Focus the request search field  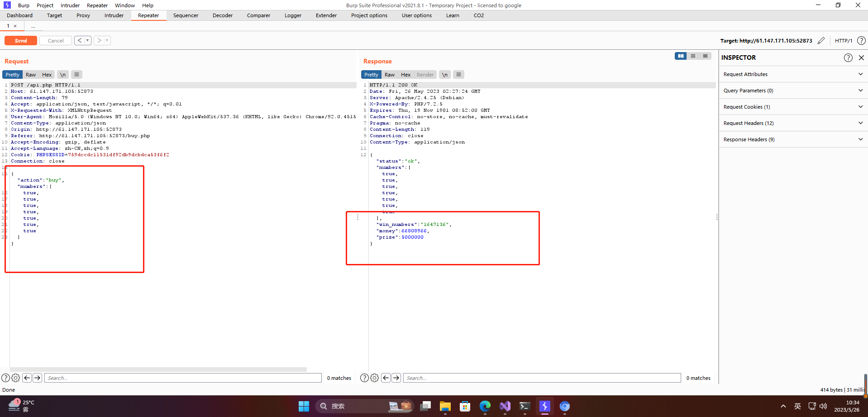tap(183, 378)
